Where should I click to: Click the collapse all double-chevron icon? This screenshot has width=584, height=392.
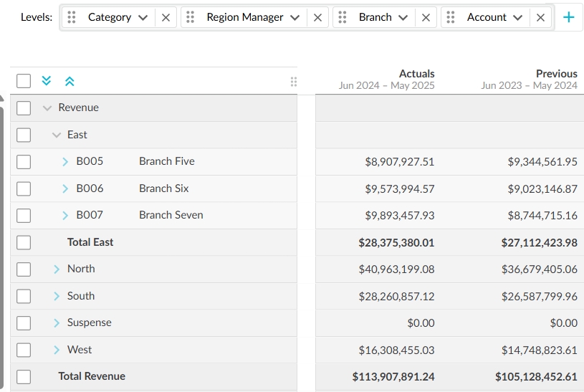tap(70, 81)
